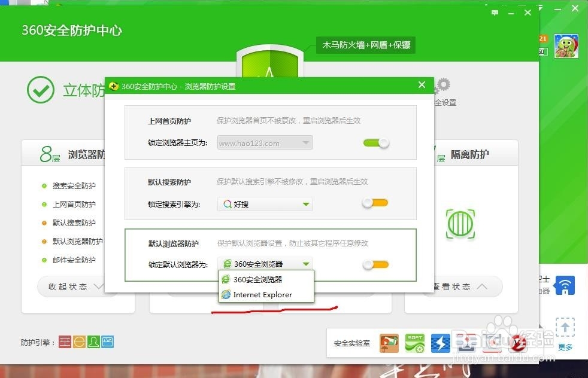Open the 安全设置 gear icon
588x378 pixels.
444,86
